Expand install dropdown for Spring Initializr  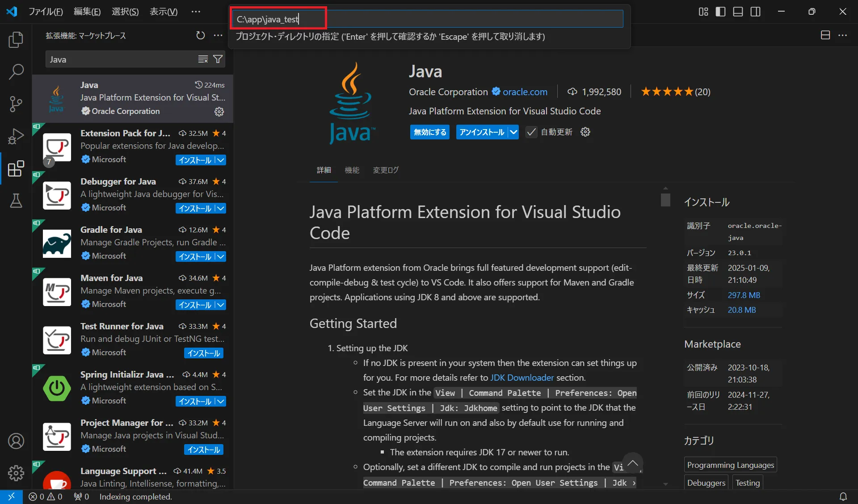pos(220,401)
